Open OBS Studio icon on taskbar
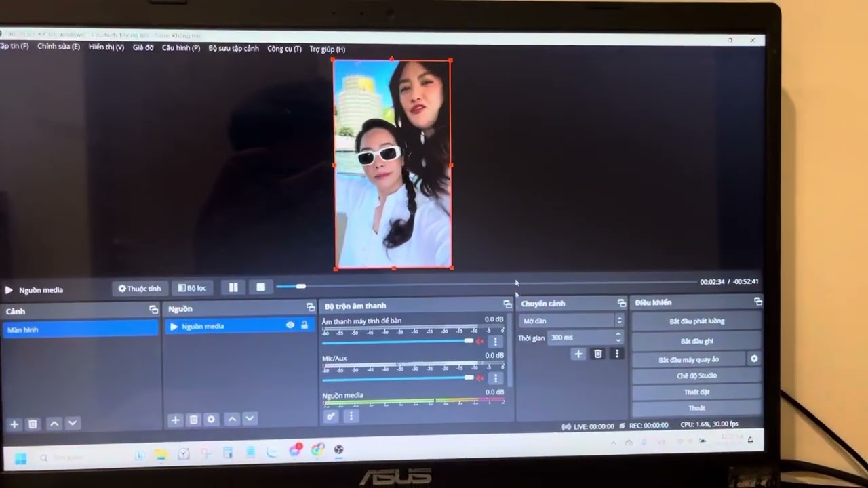868x488 pixels. 339,449
